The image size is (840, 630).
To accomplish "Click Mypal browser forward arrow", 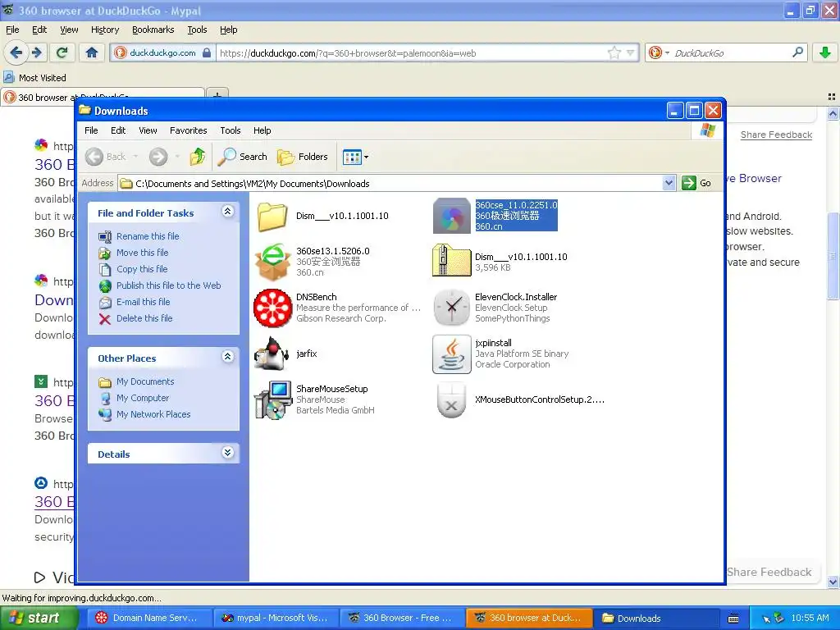I will coord(36,52).
